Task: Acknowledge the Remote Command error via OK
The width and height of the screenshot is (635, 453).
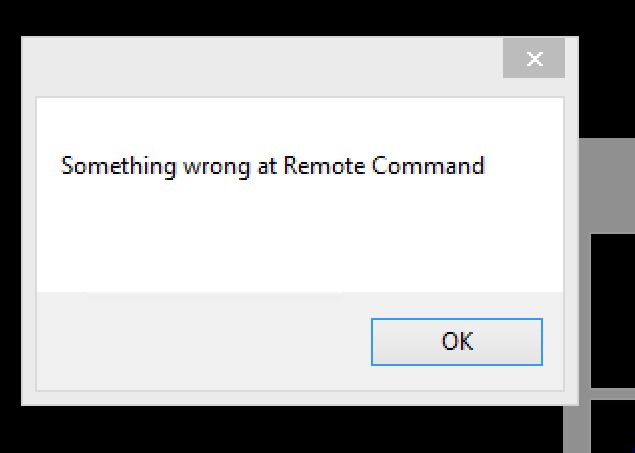Action: click(457, 342)
